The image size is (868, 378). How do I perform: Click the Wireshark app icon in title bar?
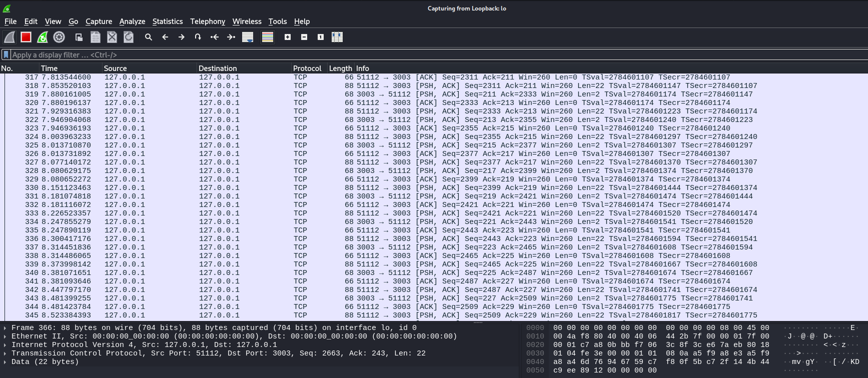tap(7, 8)
